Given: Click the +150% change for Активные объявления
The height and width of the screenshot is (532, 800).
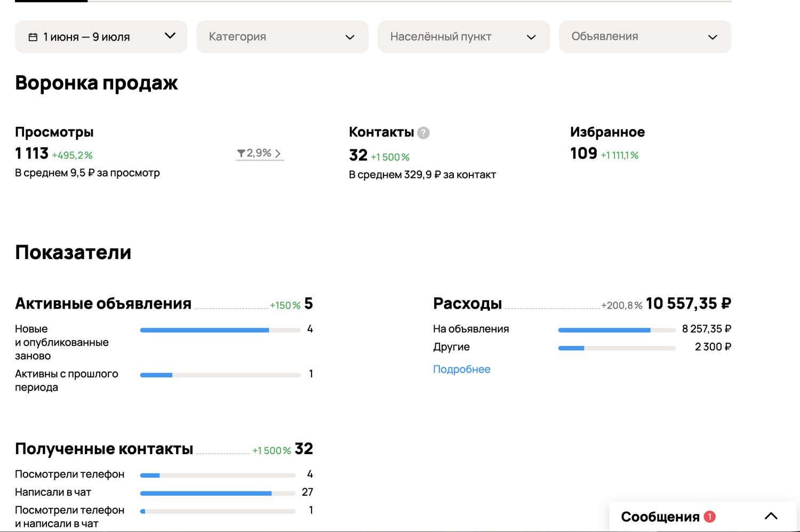Looking at the screenshot, I should [285, 305].
